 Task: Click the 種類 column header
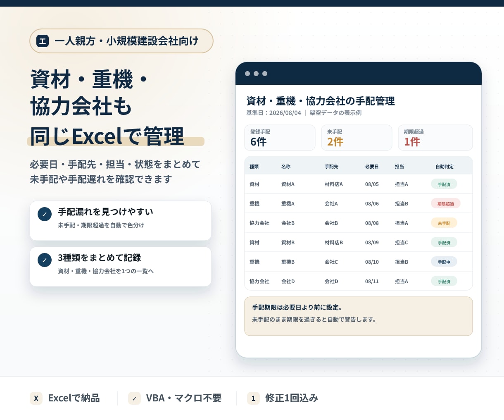point(254,167)
